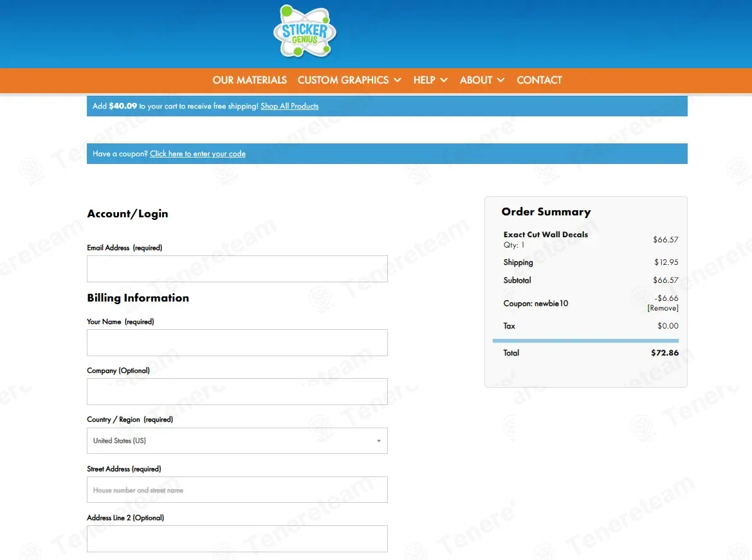Click the chevron arrow beside About
Image resolution: width=752 pixels, height=560 pixels.
[501, 80]
